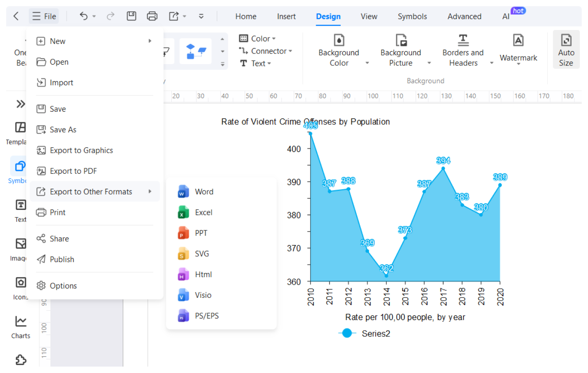Export the diagram to PPT format

click(221, 233)
